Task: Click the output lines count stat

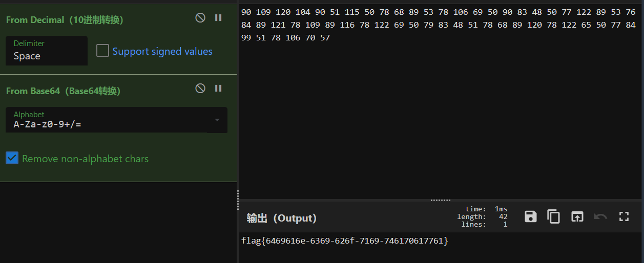Action: pyautogui.click(x=484, y=225)
